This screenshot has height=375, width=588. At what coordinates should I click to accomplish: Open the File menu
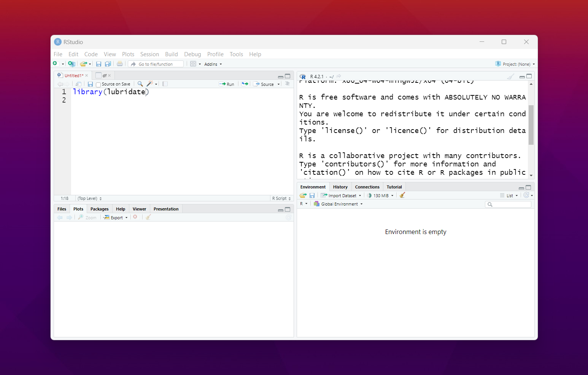(58, 54)
